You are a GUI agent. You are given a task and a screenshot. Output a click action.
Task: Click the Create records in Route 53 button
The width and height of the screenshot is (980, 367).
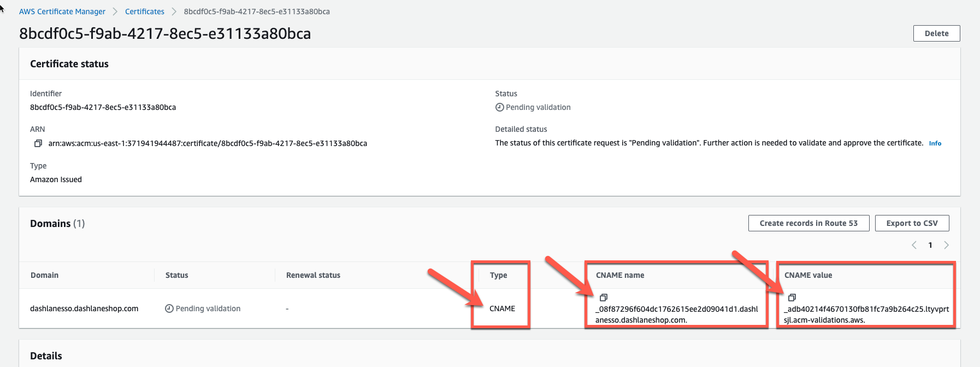point(808,223)
